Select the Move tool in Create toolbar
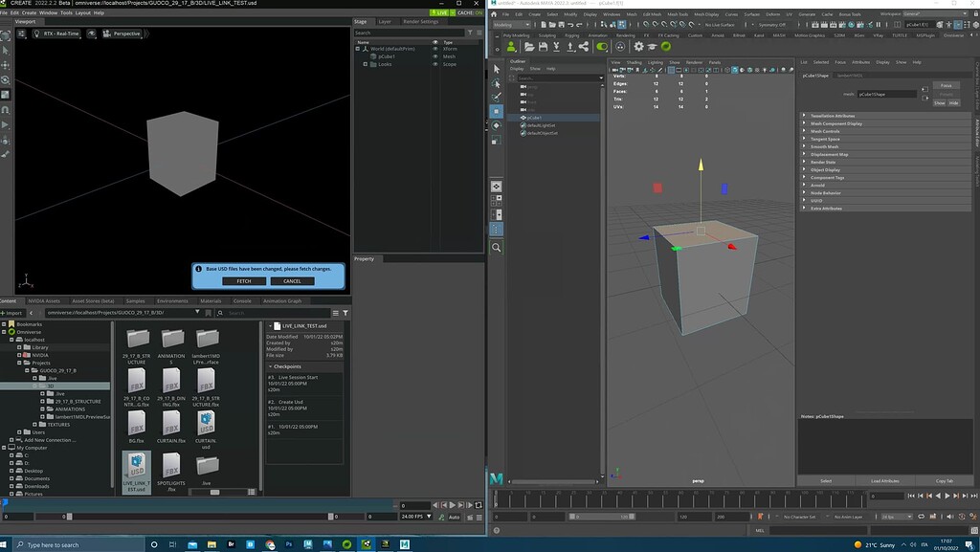Viewport: 980px width, 552px height. point(6,64)
